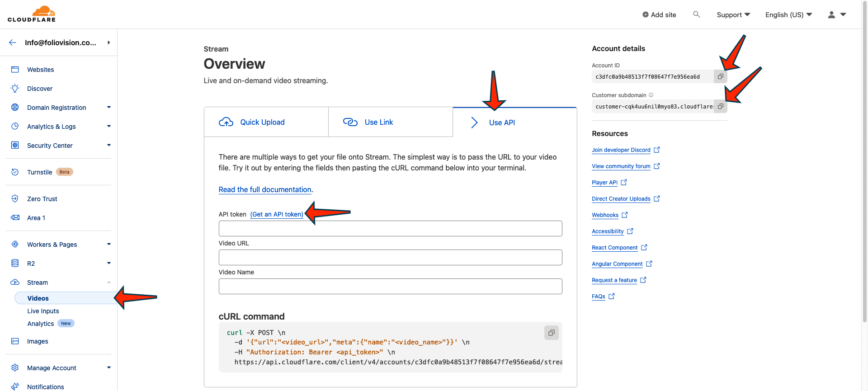This screenshot has height=391, width=868.
Task: Open the English (US) language dropdown
Action: [789, 14]
